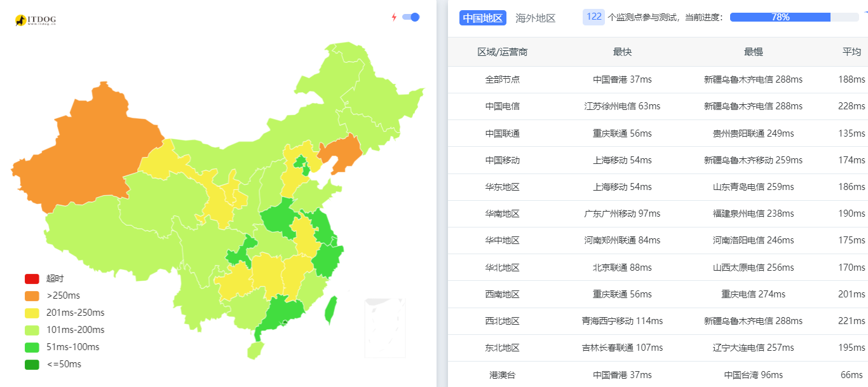The width and height of the screenshot is (868, 387).
Task: Select the 港澳台 row
Action: tap(502, 375)
